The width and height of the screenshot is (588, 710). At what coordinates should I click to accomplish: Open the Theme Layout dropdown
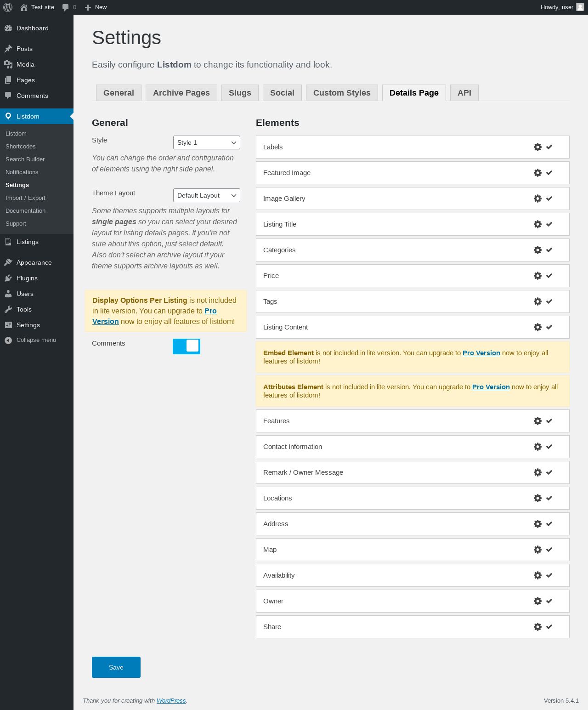(x=207, y=195)
